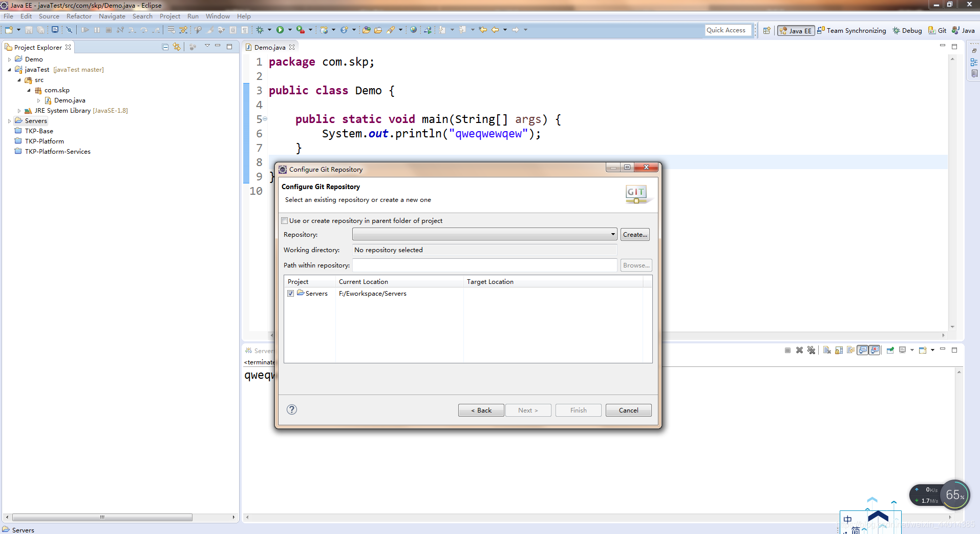Click the Project Explorer horizontal scrollbar

click(102, 517)
